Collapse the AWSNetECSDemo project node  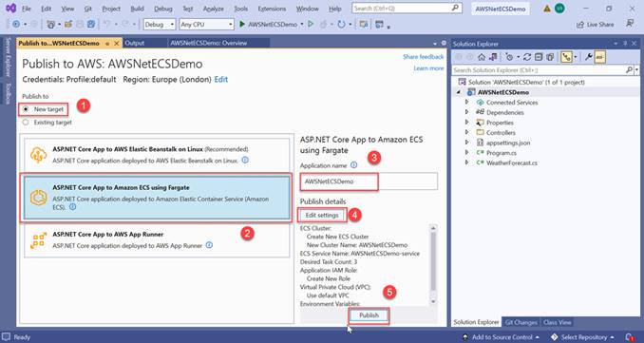459,92
